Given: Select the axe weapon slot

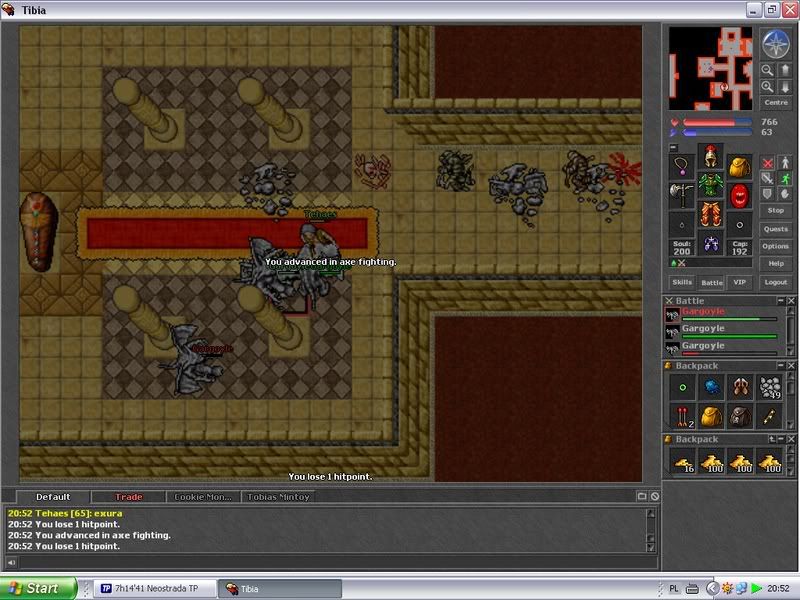Looking at the screenshot, I should coord(682,195).
